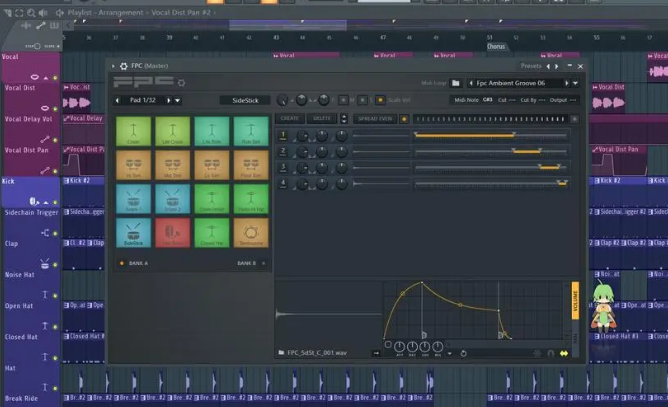Open the Presets menu

(531, 66)
